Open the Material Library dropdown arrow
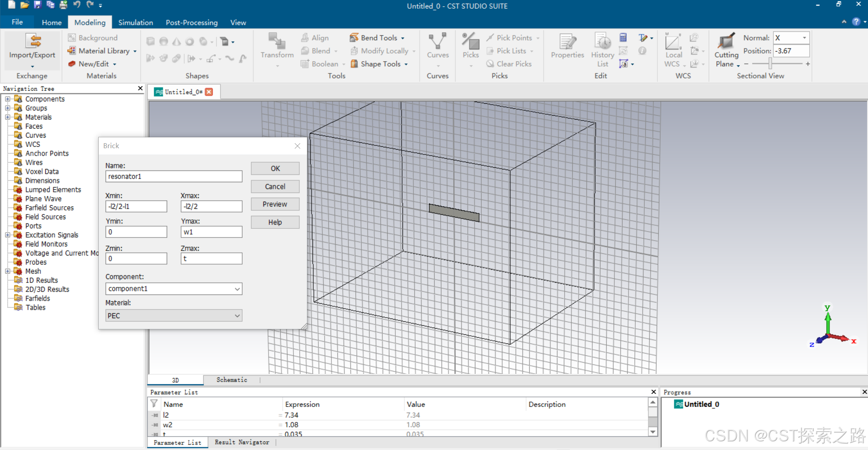This screenshot has width=868, height=450. pyautogui.click(x=135, y=51)
